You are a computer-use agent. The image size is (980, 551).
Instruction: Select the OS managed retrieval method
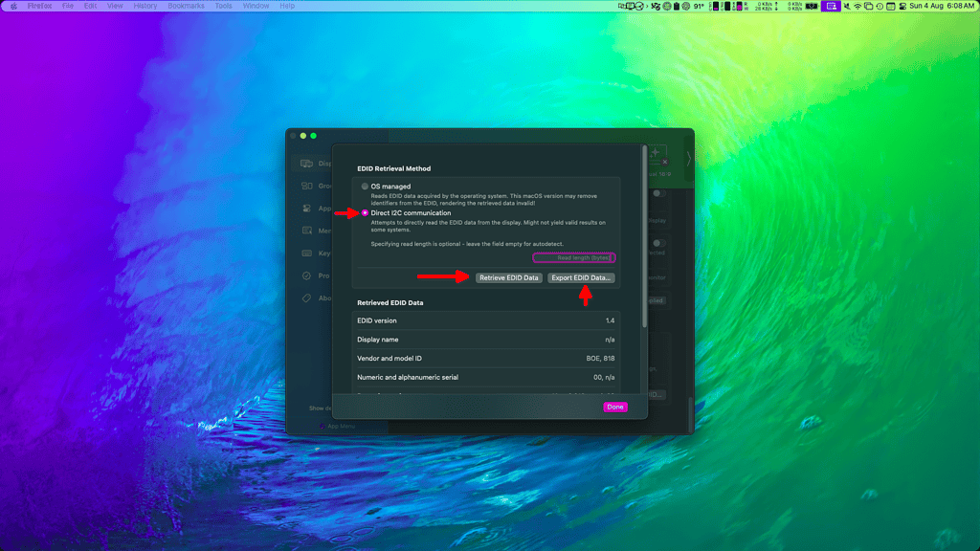(364, 187)
